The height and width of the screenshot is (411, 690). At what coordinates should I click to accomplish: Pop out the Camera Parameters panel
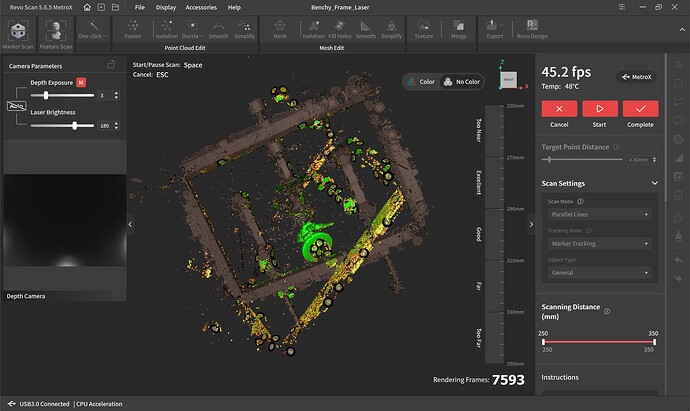(x=111, y=65)
